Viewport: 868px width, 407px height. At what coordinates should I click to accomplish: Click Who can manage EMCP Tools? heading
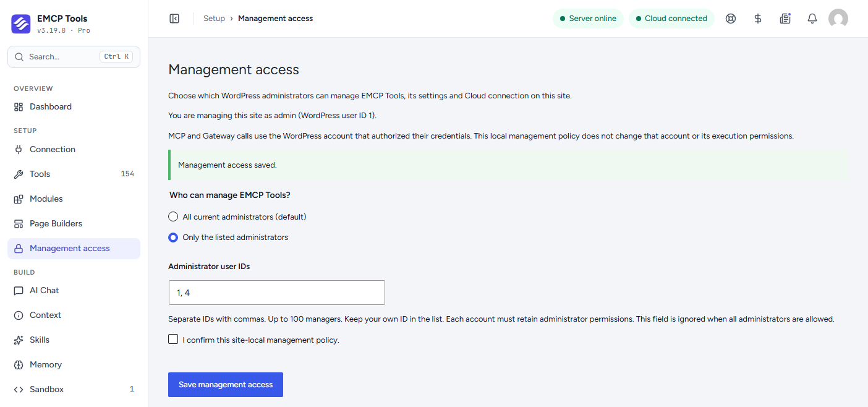pos(230,195)
